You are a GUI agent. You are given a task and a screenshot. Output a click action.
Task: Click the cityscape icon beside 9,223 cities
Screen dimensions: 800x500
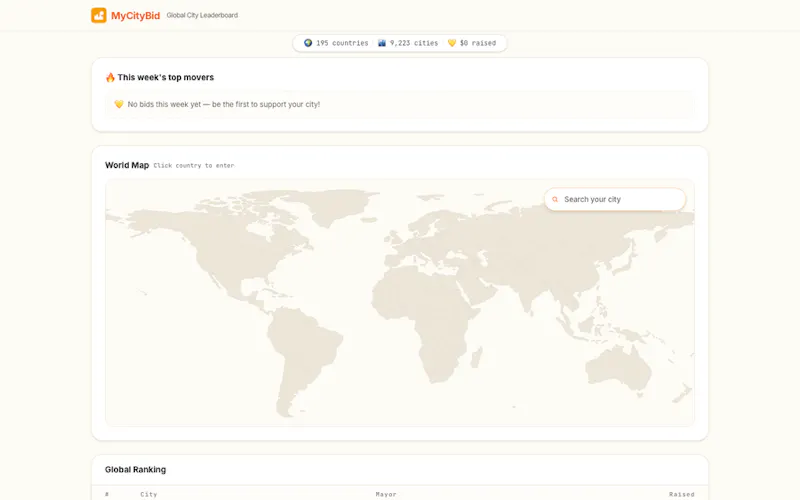point(382,43)
